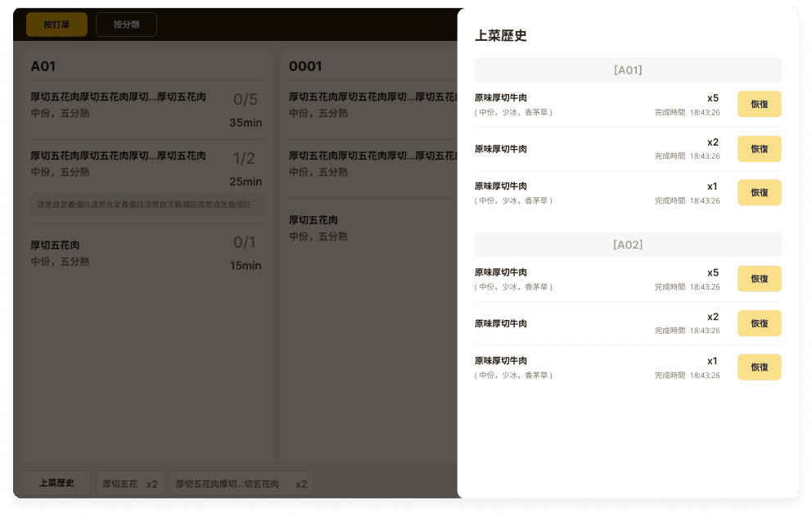Click the [A01] group header in history
The image size is (812, 518).
[628, 70]
